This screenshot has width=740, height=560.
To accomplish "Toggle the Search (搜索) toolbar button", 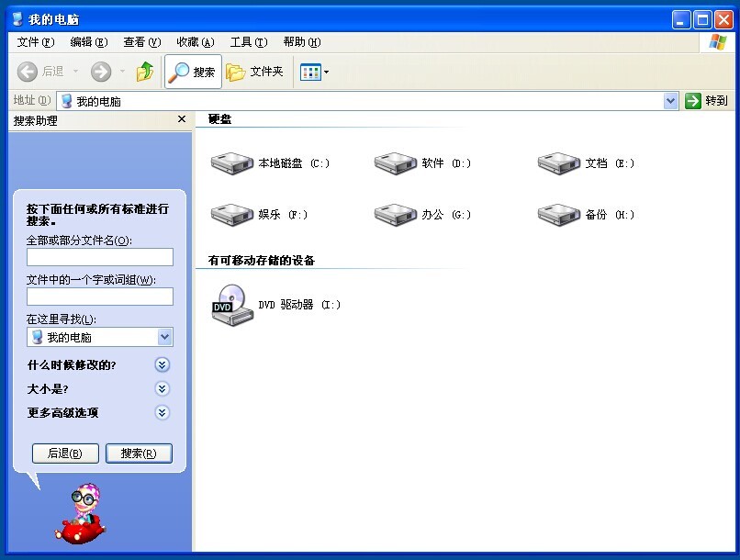I will point(193,72).
